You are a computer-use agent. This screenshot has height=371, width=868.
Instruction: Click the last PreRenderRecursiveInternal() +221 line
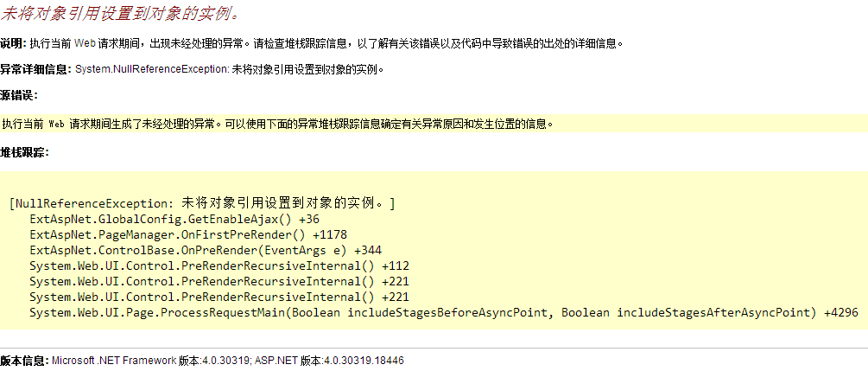coord(219,297)
